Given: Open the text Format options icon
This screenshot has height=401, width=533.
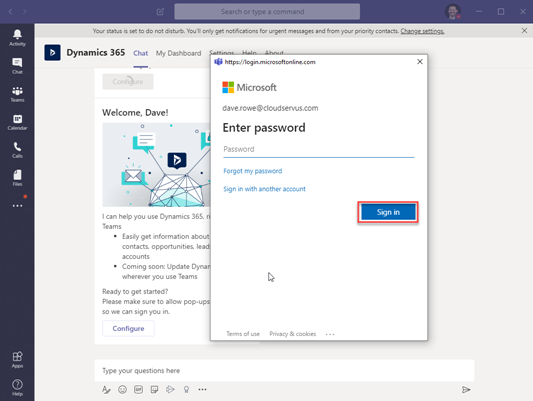Looking at the screenshot, I should point(106,389).
